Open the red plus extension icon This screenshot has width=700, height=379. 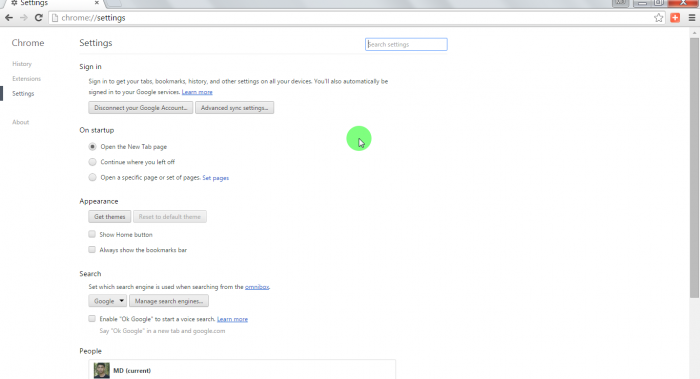click(675, 18)
